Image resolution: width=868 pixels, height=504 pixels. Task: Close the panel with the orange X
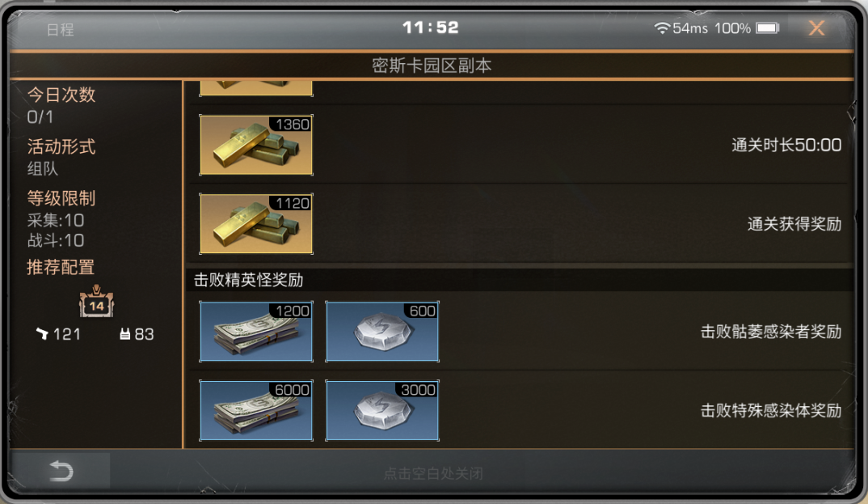816,28
